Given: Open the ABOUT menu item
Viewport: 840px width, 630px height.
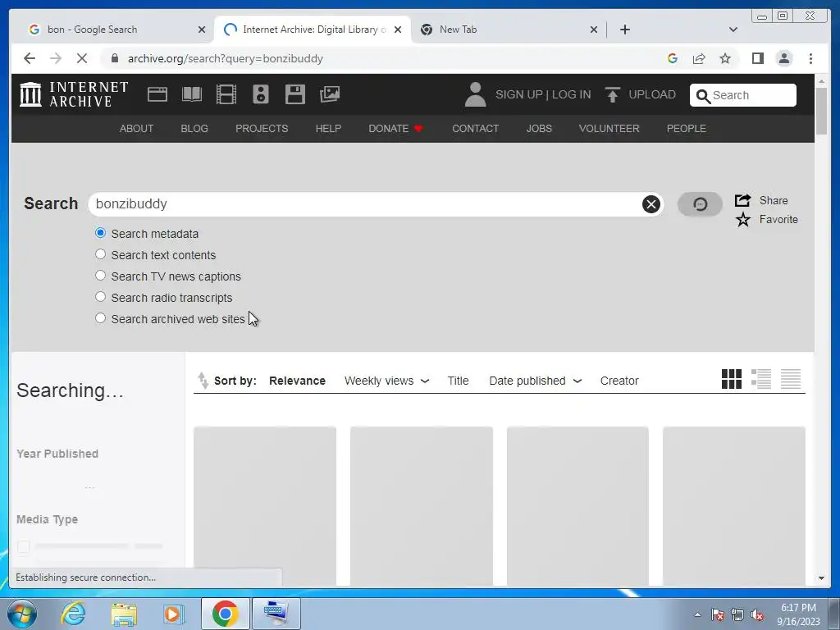Looking at the screenshot, I should click(x=136, y=129).
